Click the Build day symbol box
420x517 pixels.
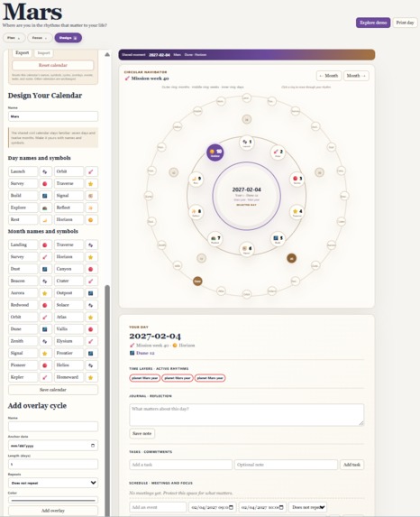45,196
